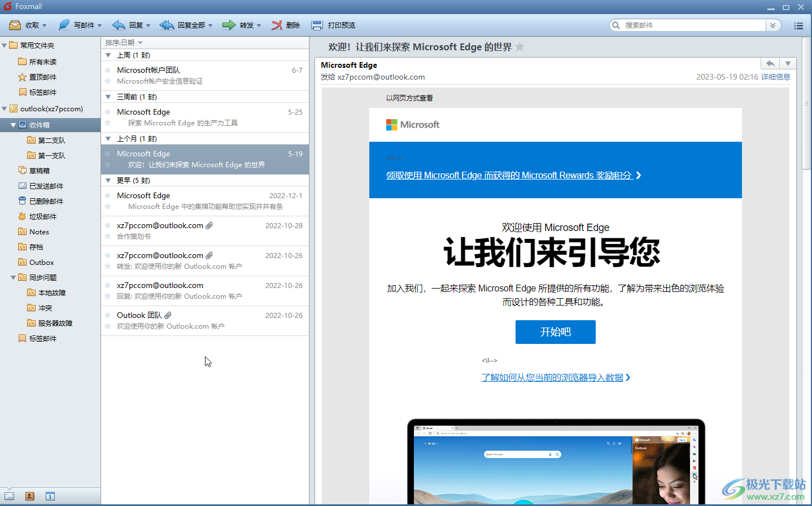Select the 置顶邮件 star folder icon
The height and width of the screenshot is (506, 812).
[22, 77]
